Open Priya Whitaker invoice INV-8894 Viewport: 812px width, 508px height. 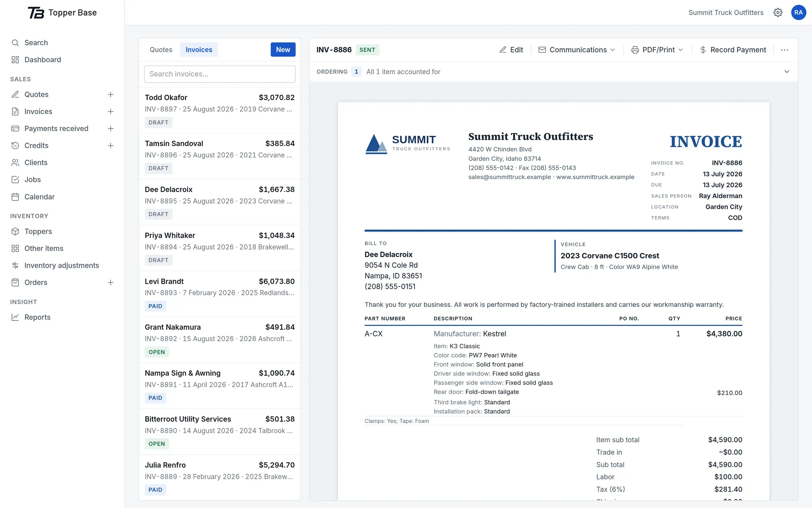pos(220,248)
